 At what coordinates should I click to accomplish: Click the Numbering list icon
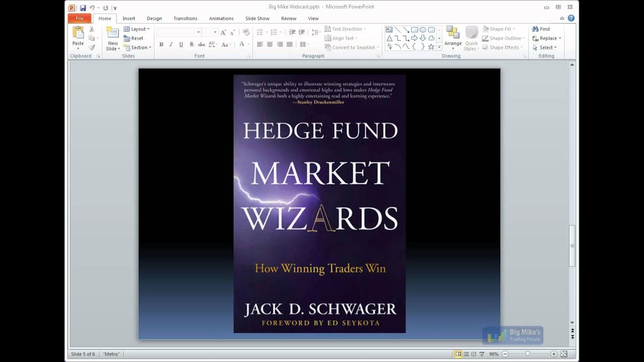pos(275,32)
